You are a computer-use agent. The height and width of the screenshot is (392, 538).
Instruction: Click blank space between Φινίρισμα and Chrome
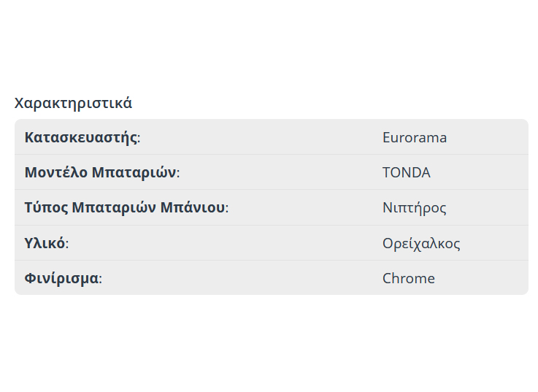tap(241, 278)
